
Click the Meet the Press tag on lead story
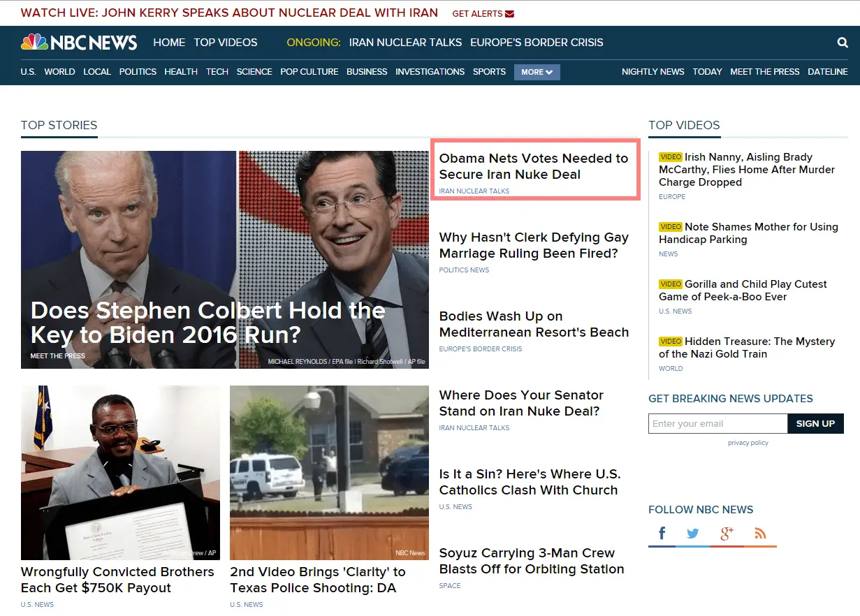[58, 356]
